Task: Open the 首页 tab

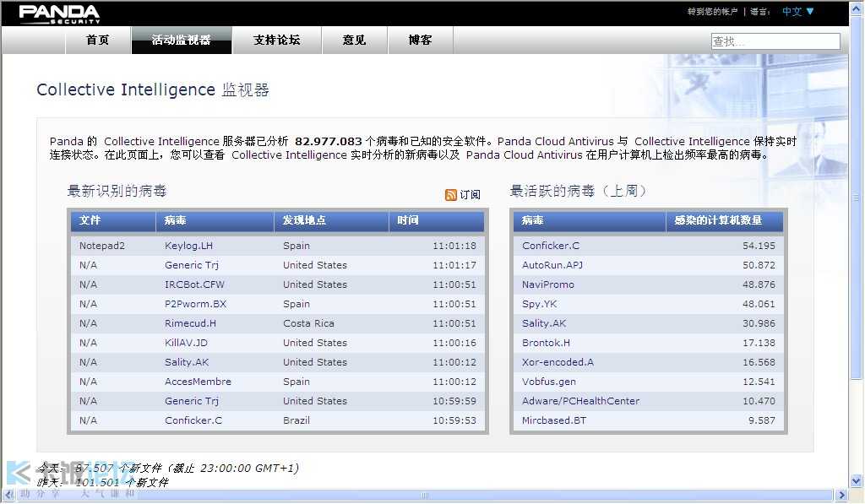Action: (98, 40)
